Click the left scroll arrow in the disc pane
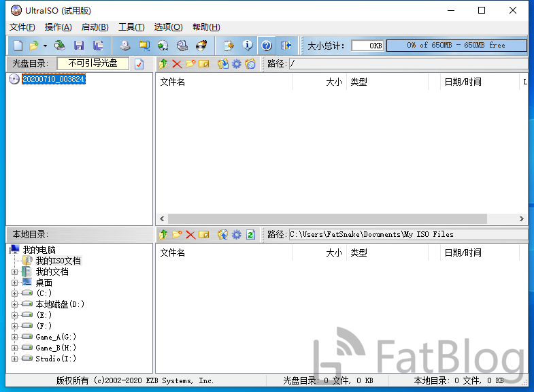This screenshot has height=392, width=534. coord(162,218)
